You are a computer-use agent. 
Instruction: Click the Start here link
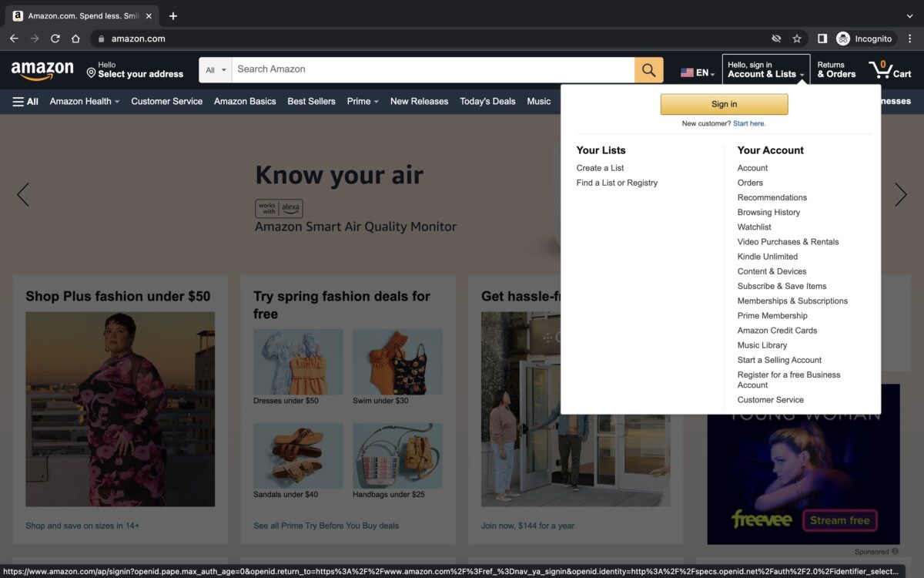pos(749,123)
